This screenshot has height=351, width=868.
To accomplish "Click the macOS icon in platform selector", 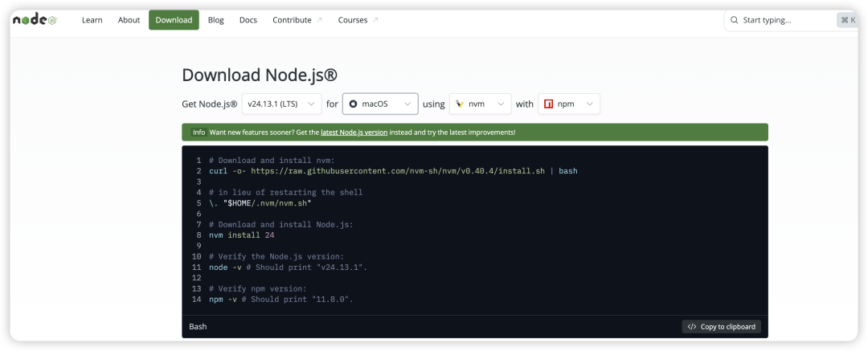I will 353,104.
